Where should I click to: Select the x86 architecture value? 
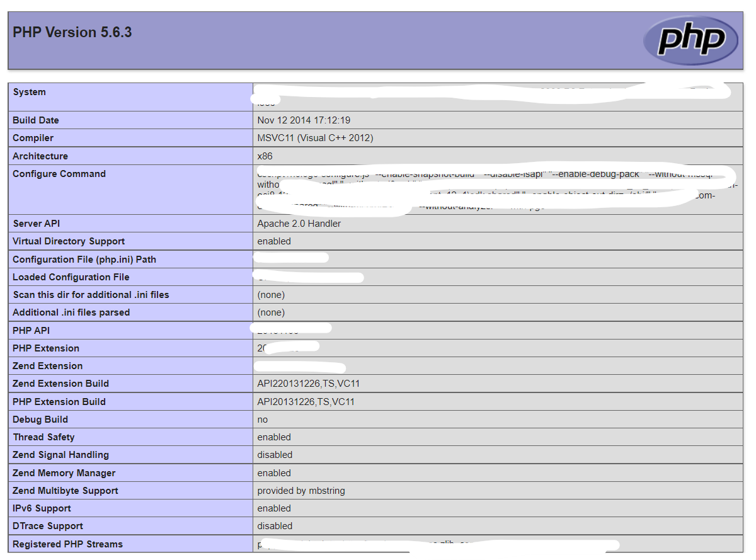(265, 156)
